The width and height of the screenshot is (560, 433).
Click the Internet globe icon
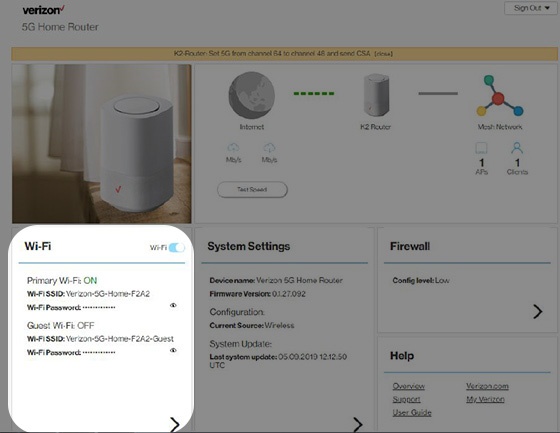pyautogui.click(x=251, y=95)
